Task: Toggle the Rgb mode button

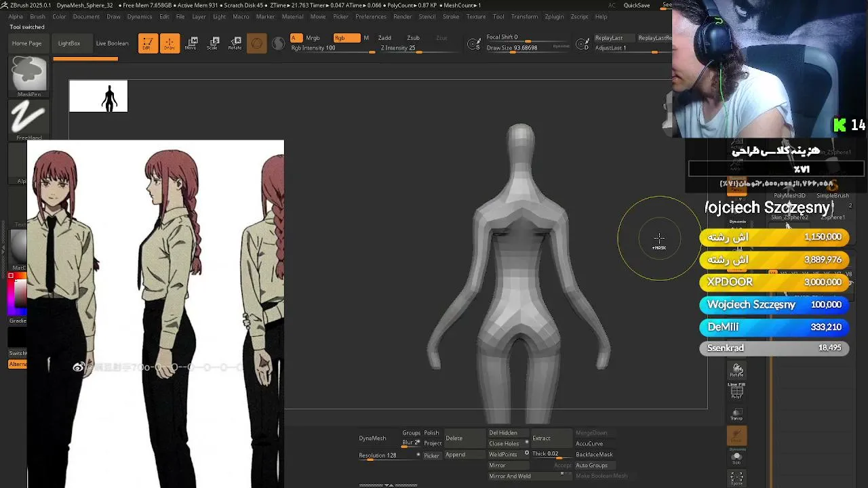Action: (347, 38)
